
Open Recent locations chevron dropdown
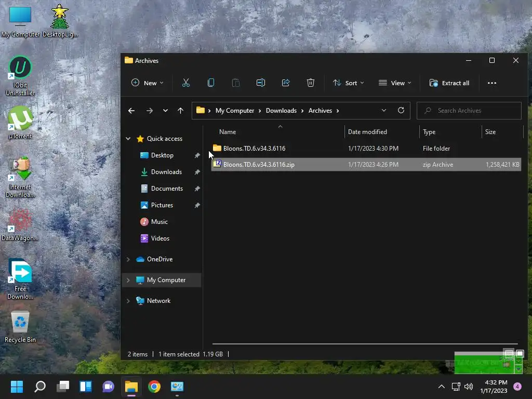click(x=165, y=111)
